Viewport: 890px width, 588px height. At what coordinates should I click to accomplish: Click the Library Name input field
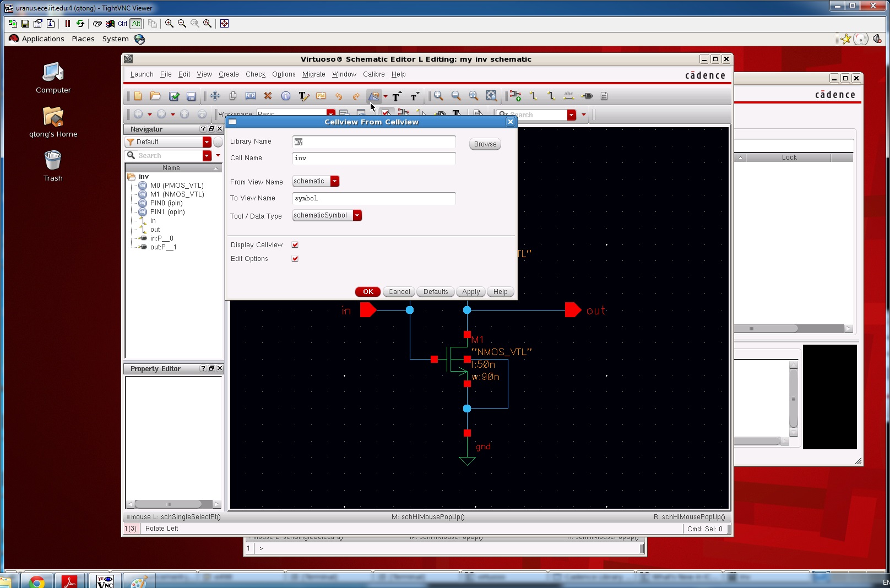point(374,142)
